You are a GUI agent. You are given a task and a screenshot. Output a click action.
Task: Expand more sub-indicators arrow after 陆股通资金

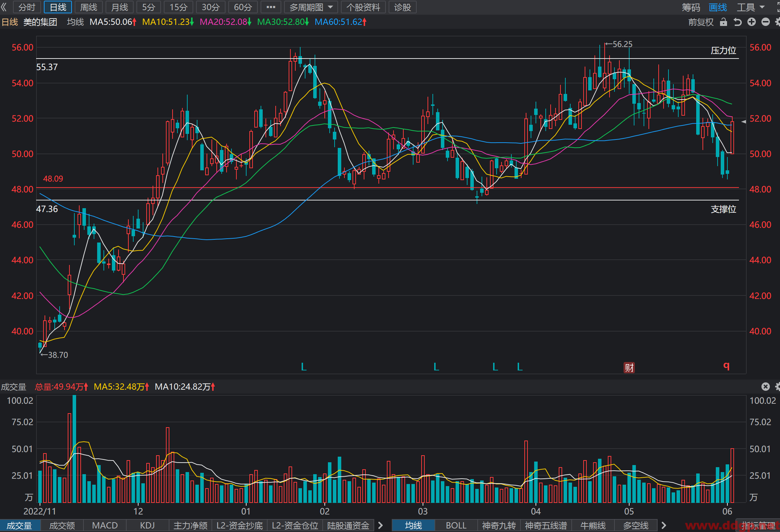click(x=381, y=525)
